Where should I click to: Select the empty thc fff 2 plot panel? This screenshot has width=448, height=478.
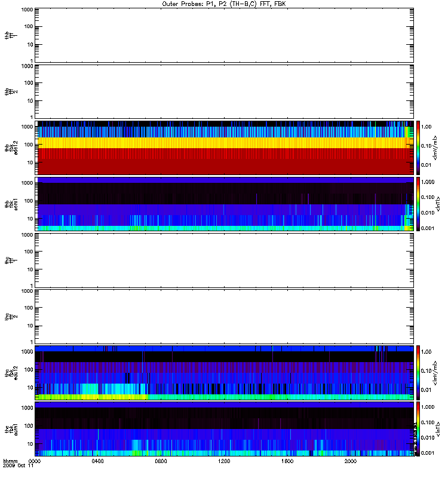pos(224,317)
